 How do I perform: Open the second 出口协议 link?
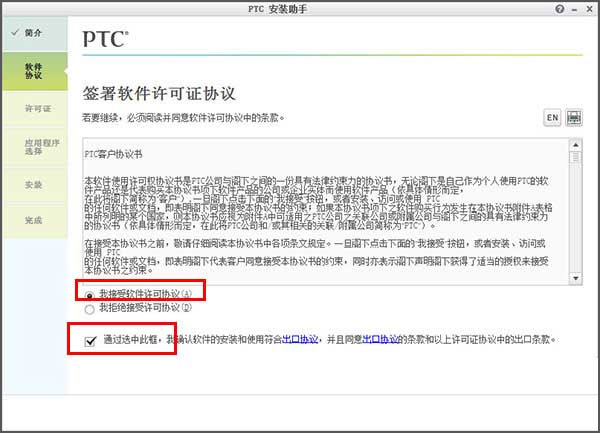click(x=380, y=339)
